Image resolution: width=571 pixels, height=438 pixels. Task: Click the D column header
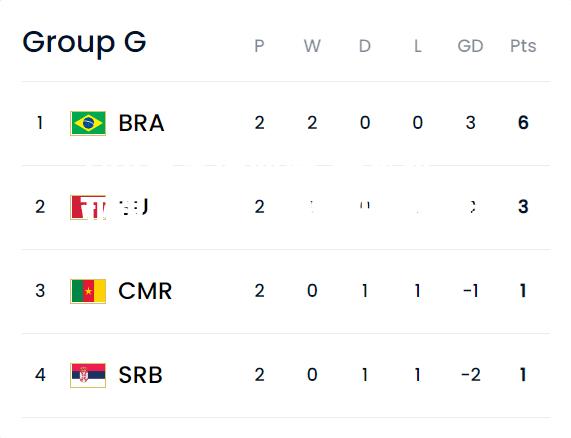[x=365, y=46]
